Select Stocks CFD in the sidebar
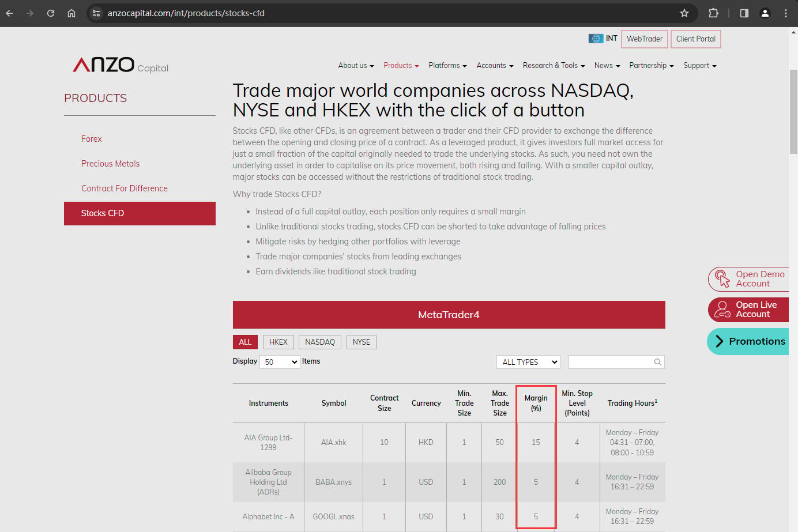Viewport: 798px width, 532px height. pyautogui.click(x=140, y=213)
